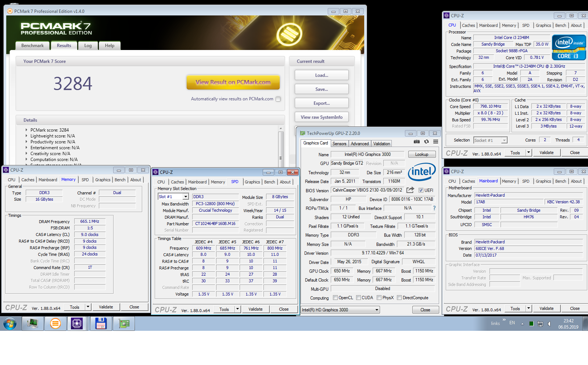
Task: Click Intel Core i3 badge in CPU-Z
Action: pos(569,47)
